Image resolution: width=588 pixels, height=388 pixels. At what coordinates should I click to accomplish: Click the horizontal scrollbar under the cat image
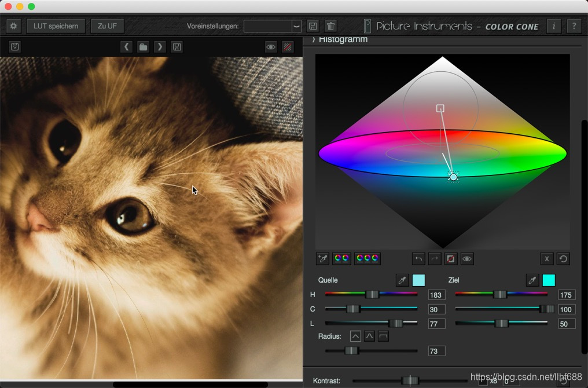point(190,385)
